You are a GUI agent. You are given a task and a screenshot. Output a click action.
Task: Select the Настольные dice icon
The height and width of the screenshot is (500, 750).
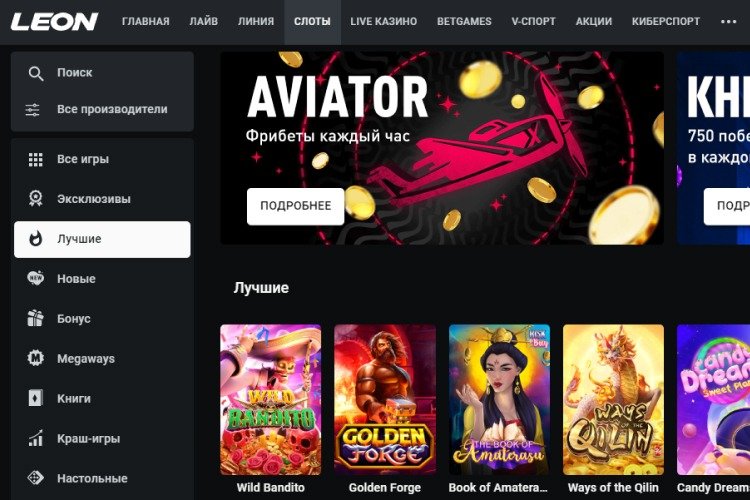pos(35,478)
